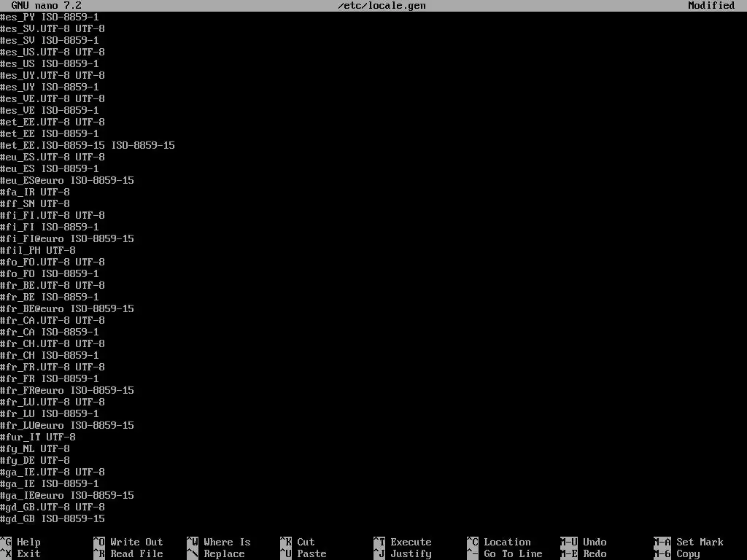Place cursor on line #fr_BE@euro ISO-8859-15

[67, 308]
